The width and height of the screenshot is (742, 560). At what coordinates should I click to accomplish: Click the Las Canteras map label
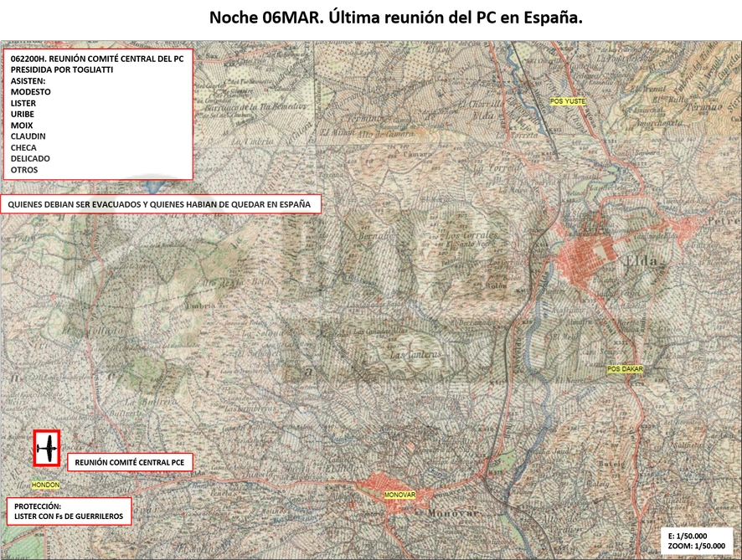pyautogui.click(x=415, y=354)
